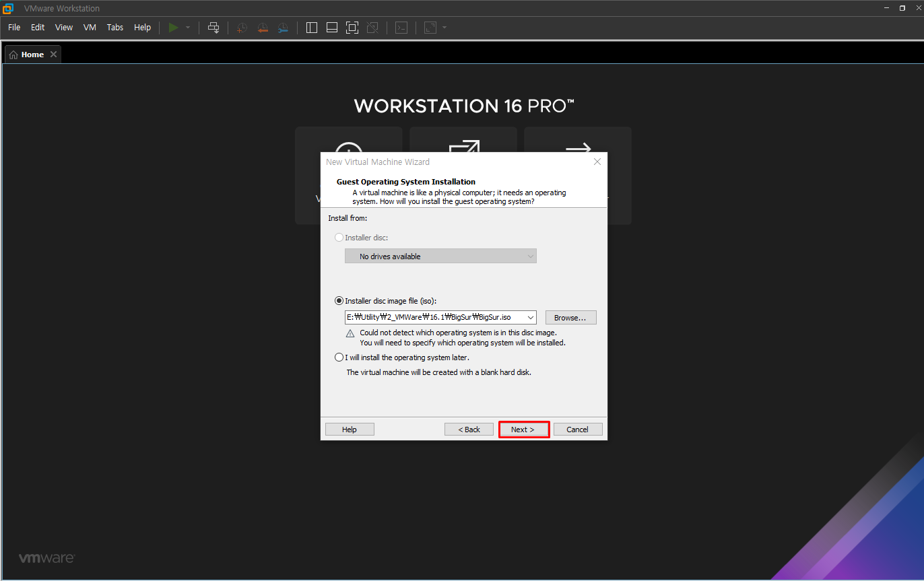The width and height of the screenshot is (924, 581).
Task: Click 'Could not detect which operating system' warning text
Action: 458,333
